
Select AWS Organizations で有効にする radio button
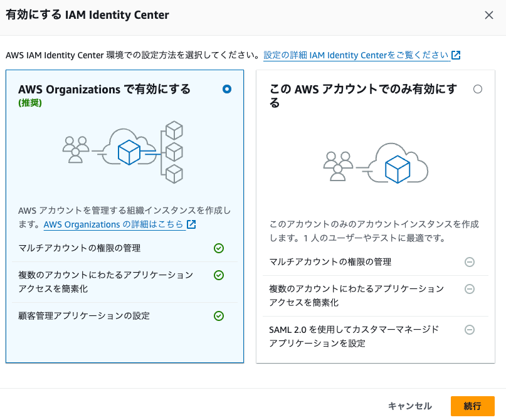[227, 89]
